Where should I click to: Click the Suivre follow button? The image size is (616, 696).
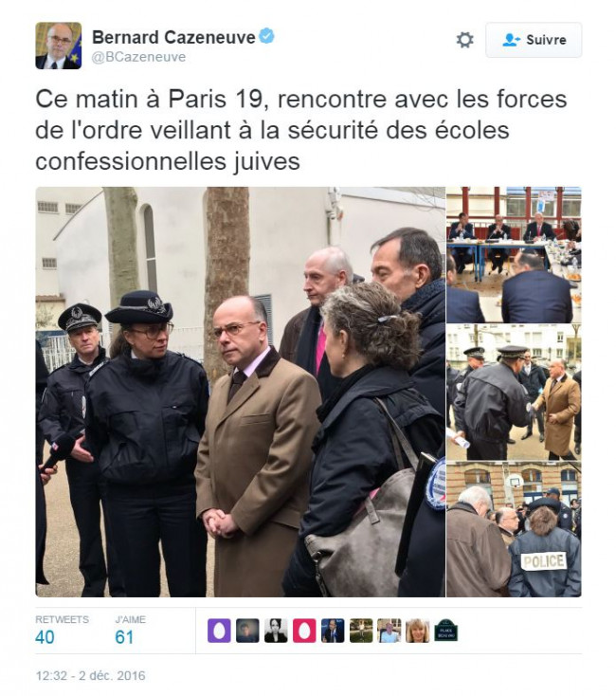pos(534,40)
